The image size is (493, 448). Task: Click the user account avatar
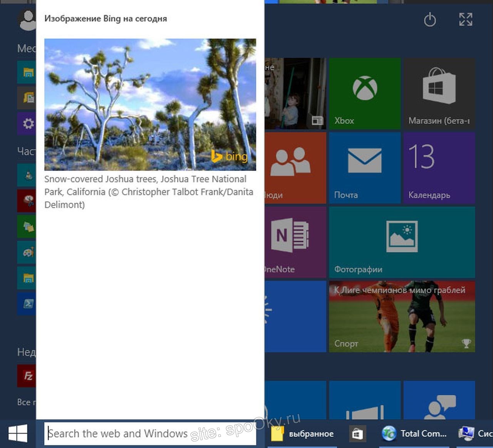click(27, 20)
